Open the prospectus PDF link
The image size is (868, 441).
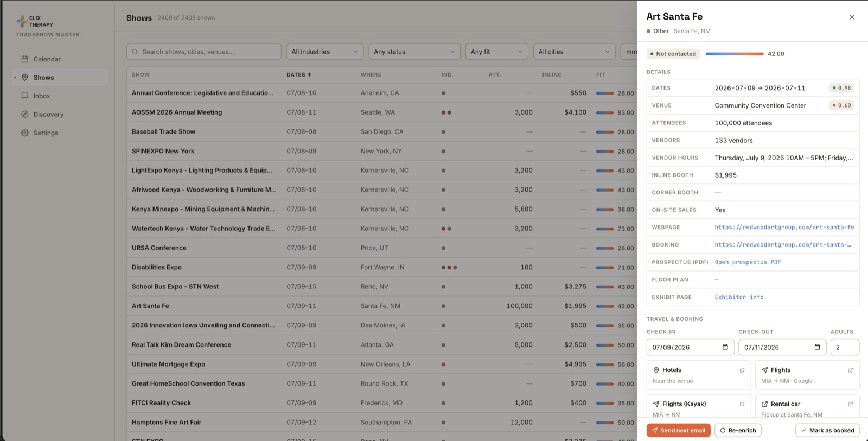(x=748, y=262)
